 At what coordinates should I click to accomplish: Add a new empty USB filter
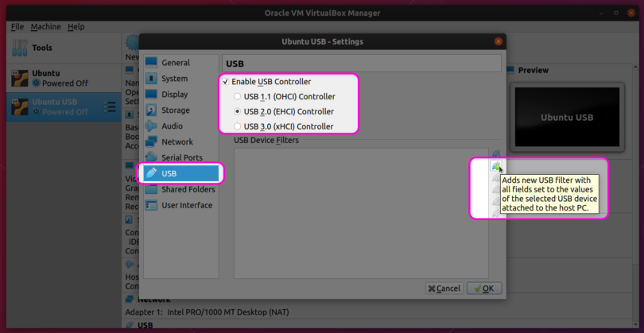pyautogui.click(x=496, y=154)
